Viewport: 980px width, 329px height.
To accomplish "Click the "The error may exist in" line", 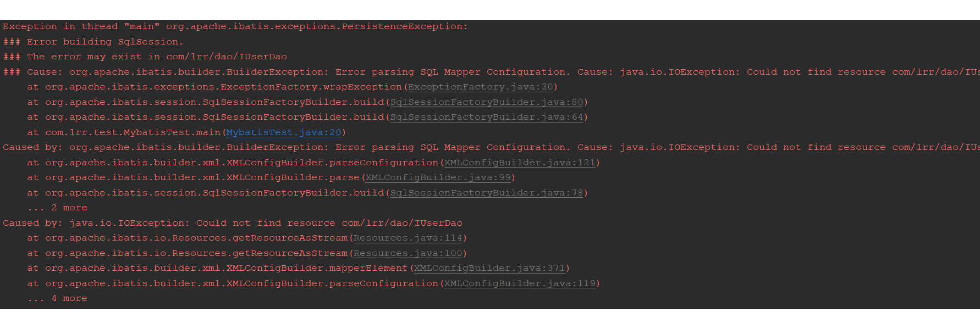I will [145, 57].
